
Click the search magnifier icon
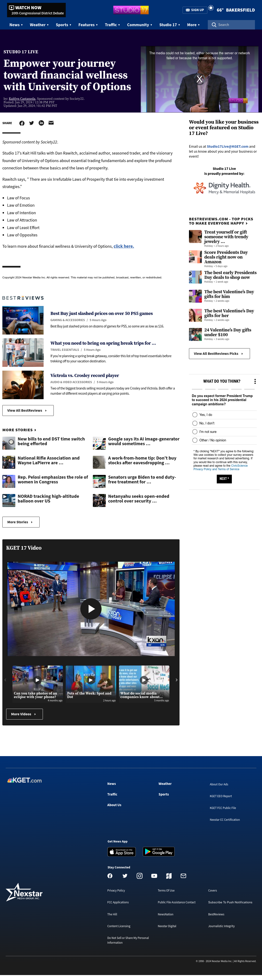click(214, 25)
